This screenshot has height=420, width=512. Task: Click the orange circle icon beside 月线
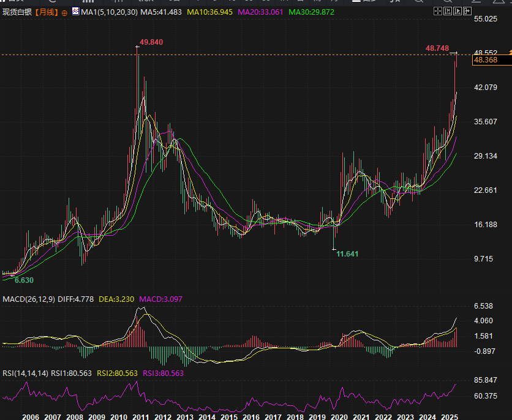pyautogui.click(x=64, y=12)
